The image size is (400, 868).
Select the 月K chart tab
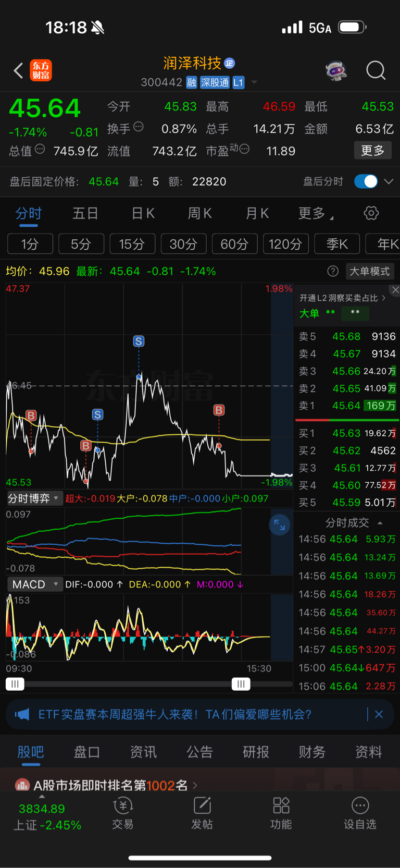coord(257,213)
